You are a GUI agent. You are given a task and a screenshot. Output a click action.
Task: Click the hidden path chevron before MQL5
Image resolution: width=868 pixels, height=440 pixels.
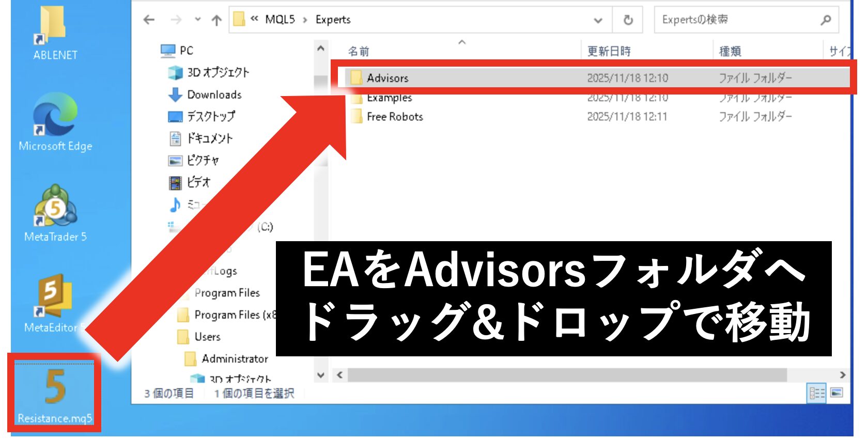(254, 19)
